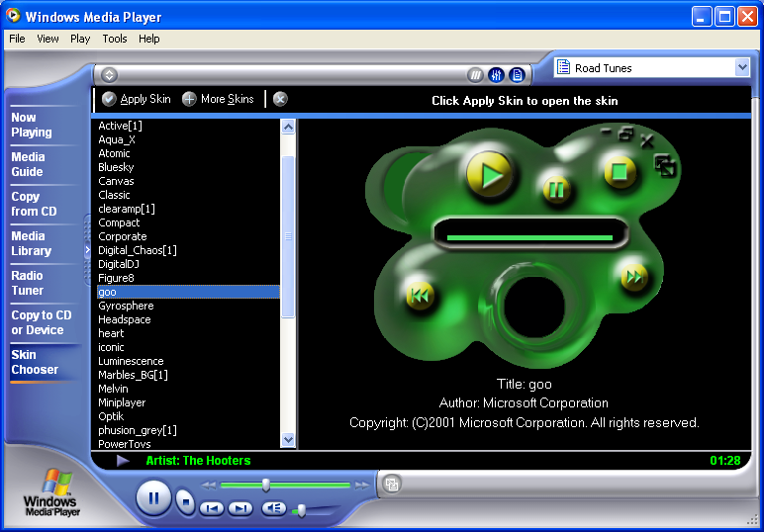The image size is (764, 532).
Task: Pause playback with the large round button
Action: click(153, 497)
